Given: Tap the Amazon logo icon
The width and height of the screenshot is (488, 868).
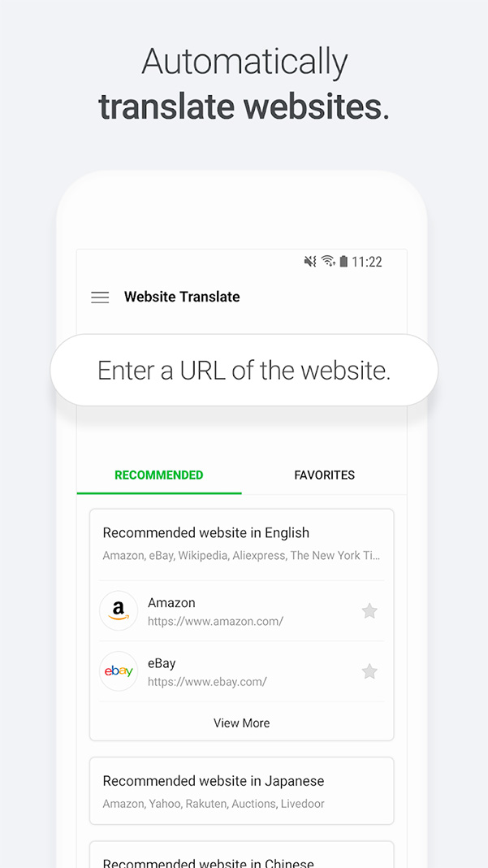Looking at the screenshot, I should (x=119, y=610).
